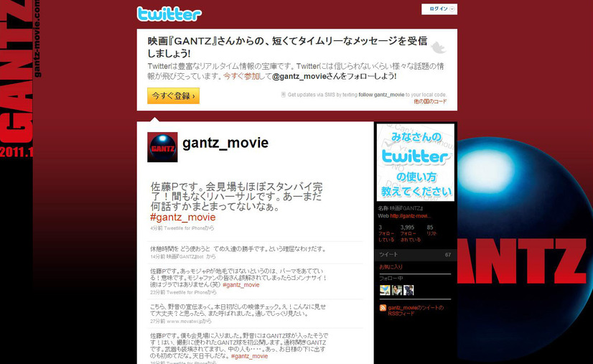
Task: Click the second following avatar
Action: pyautogui.click(x=397, y=290)
